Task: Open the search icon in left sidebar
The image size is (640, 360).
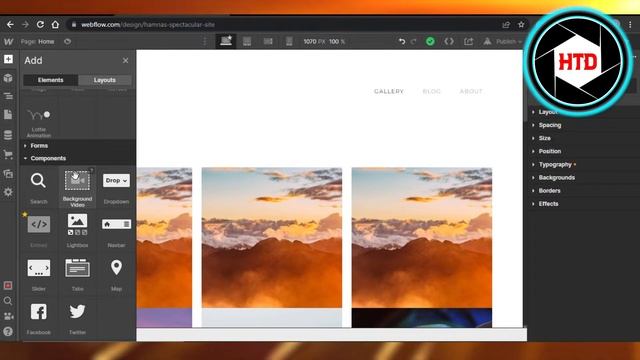Action: click(x=8, y=301)
